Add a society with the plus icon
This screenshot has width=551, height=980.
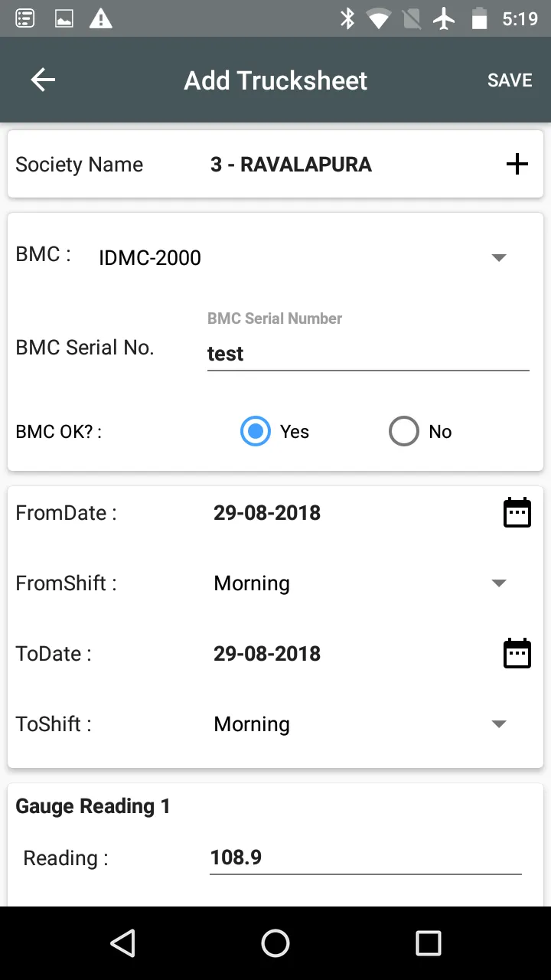pos(517,164)
